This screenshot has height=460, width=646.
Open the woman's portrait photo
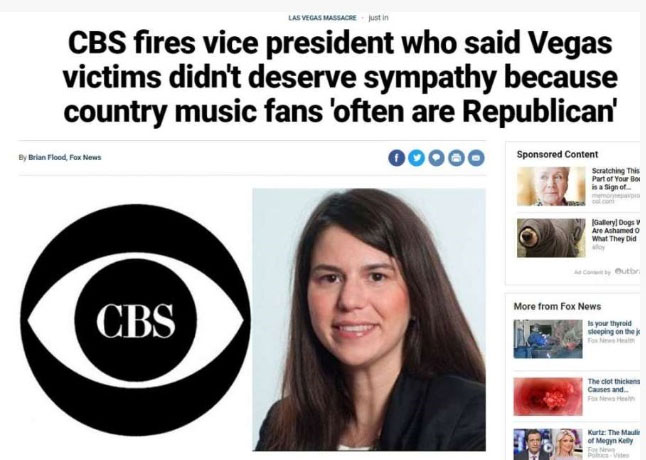pos(369,320)
